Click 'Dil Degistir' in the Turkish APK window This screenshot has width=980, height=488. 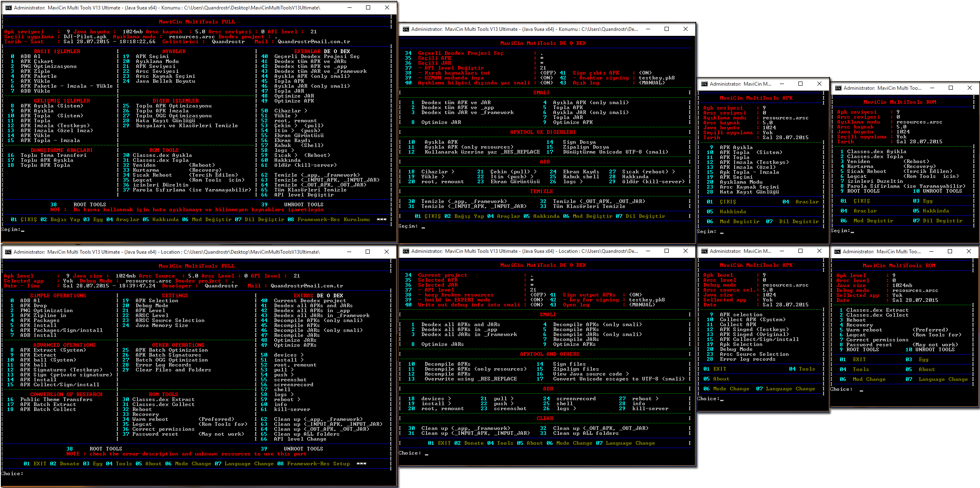coord(799,222)
